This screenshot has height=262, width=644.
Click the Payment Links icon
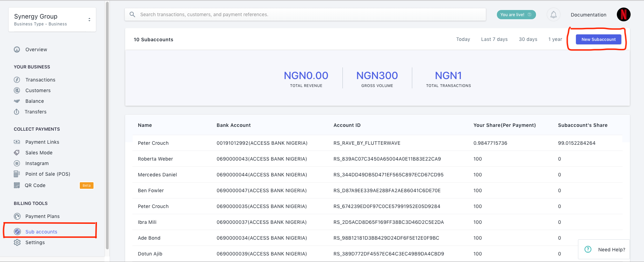[x=17, y=142]
